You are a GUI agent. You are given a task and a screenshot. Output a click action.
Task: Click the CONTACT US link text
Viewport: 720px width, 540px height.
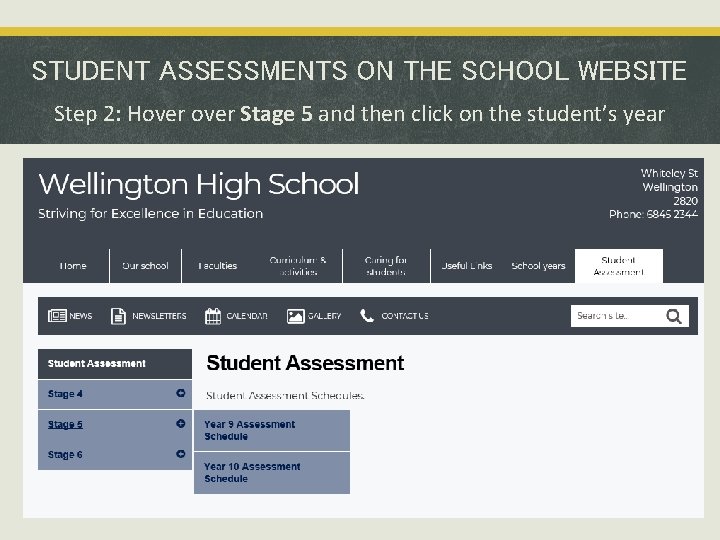pos(405,316)
